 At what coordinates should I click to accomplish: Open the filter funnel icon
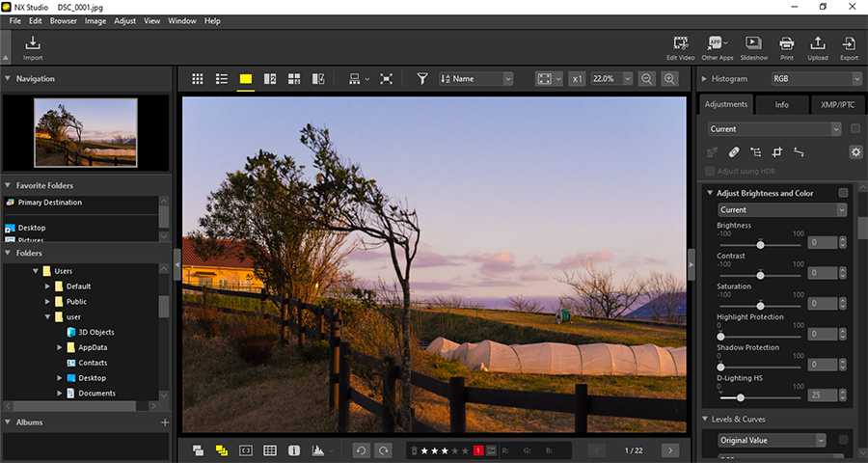tap(422, 79)
